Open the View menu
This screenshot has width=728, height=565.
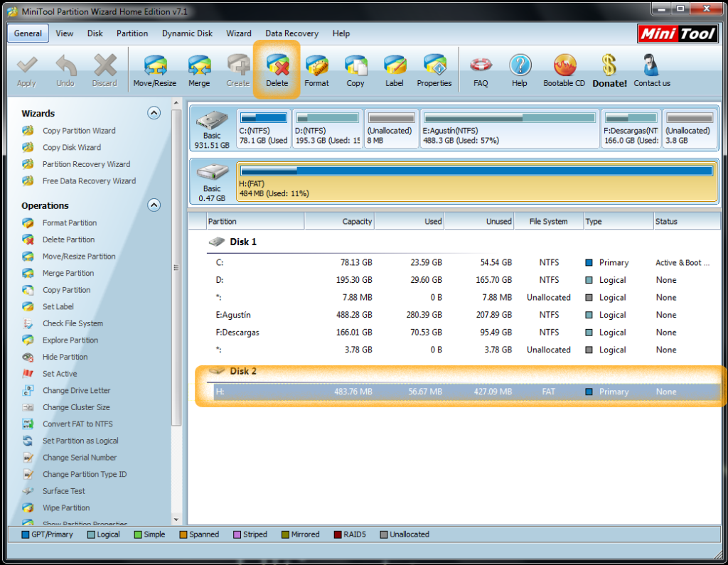[65, 33]
